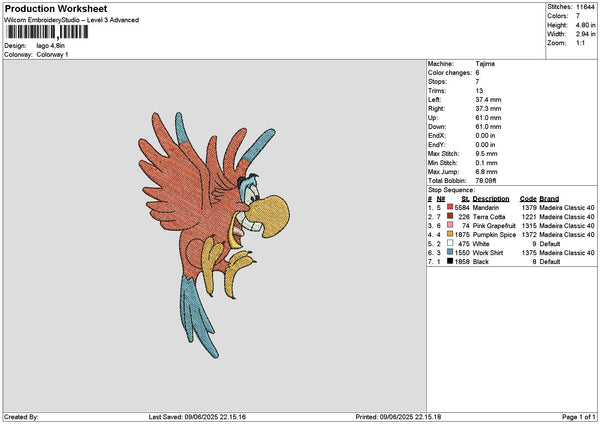This screenshot has height=424, width=600.
Task: Select the Terra Cotta color swatch
Action: click(x=451, y=216)
